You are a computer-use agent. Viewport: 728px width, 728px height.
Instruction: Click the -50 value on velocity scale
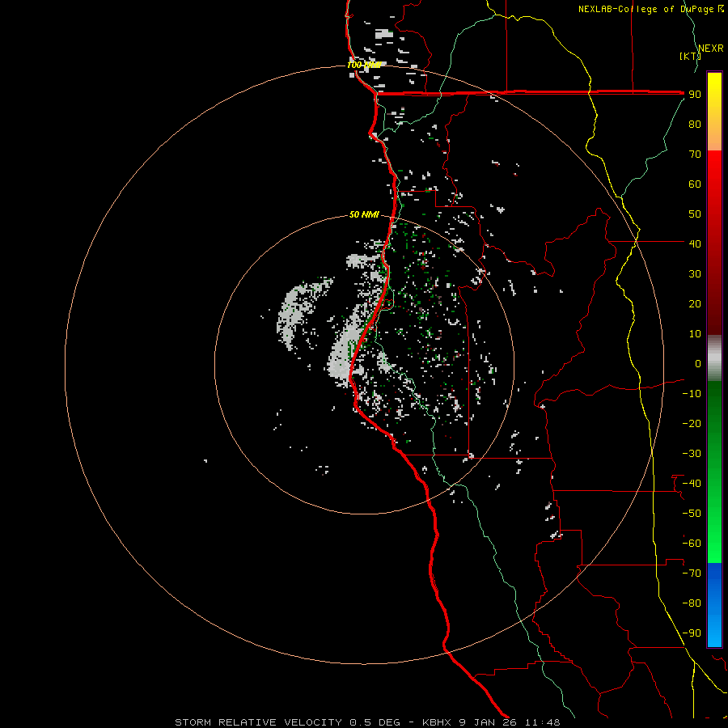692,513
